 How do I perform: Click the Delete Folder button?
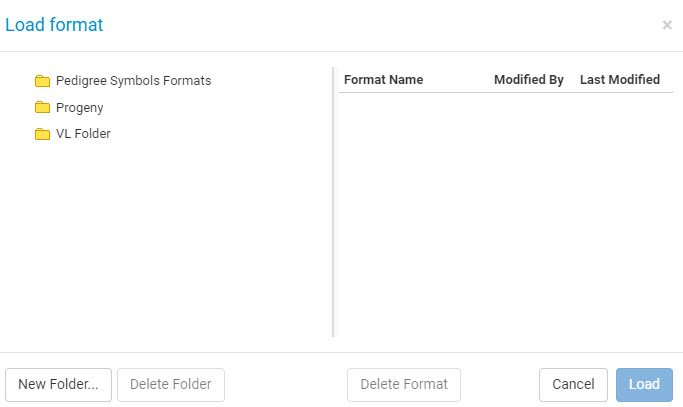pyautogui.click(x=171, y=385)
